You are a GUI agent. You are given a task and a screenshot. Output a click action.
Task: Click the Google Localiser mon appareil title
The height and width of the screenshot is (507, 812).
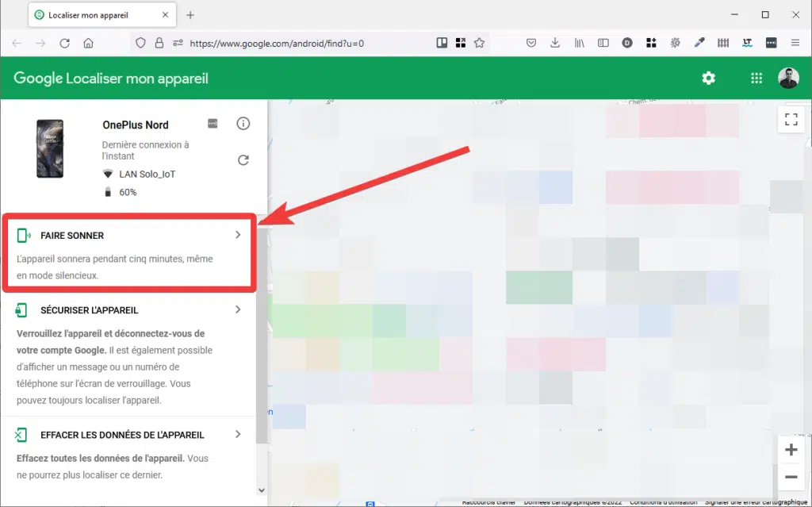click(x=111, y=79)
